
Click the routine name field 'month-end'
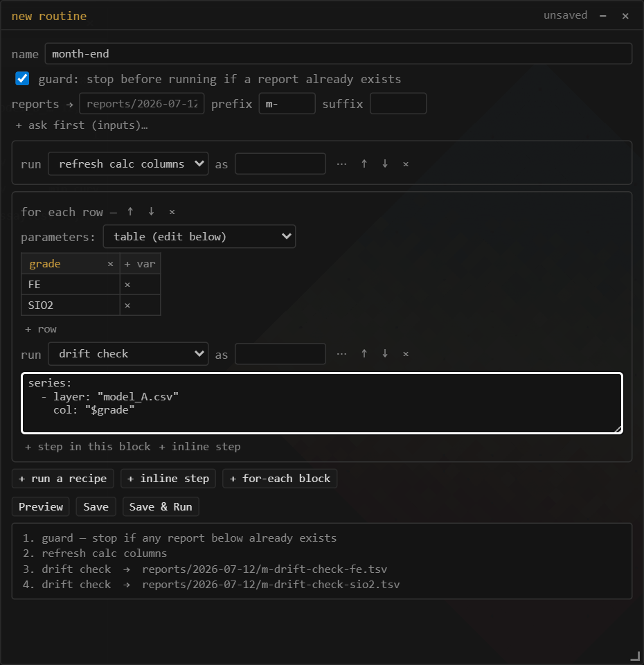pyautogui.click(x=339, y=54)
